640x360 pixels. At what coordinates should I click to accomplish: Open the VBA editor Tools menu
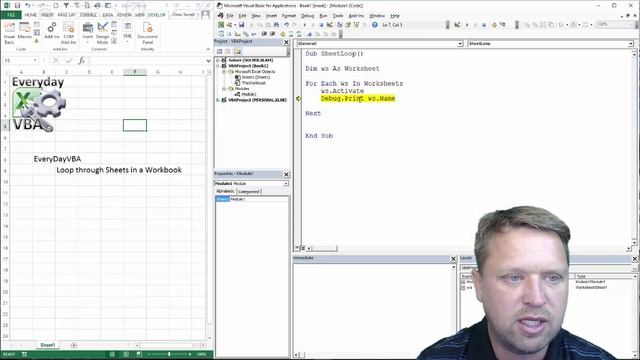[338, 16]
